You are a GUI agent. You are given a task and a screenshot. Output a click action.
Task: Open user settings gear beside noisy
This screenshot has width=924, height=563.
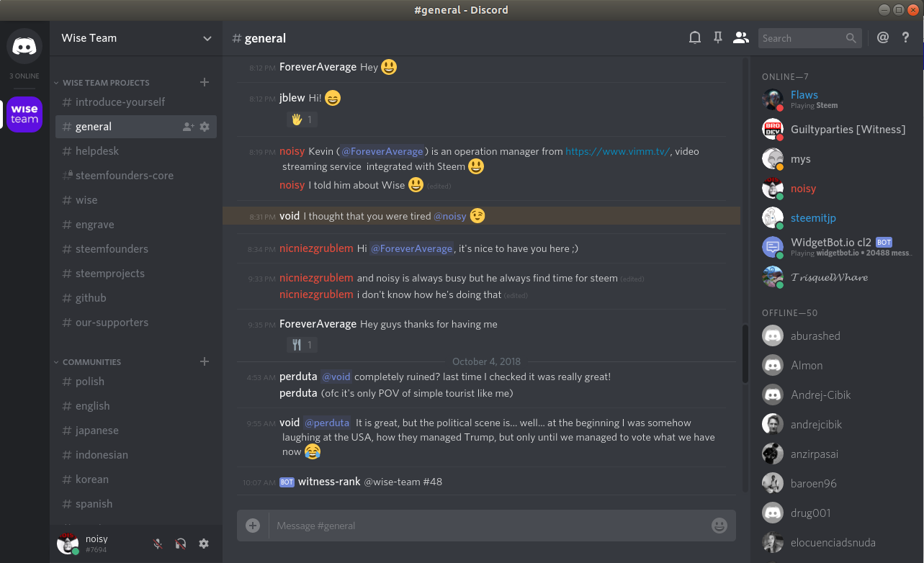204,544
